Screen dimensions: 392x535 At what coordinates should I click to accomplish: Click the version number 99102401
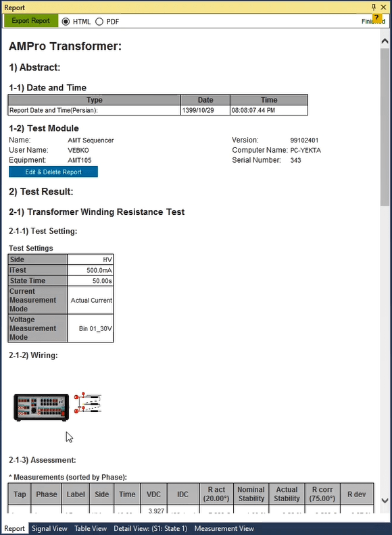coord(304,141)
